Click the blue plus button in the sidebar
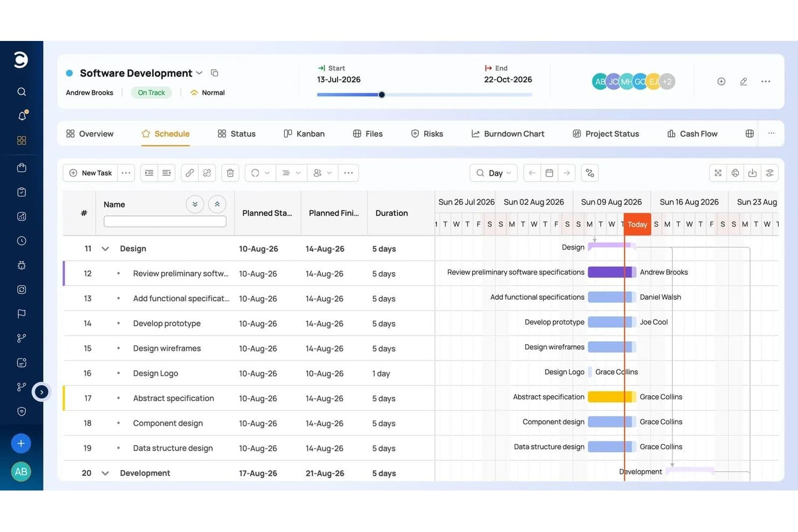798x532 pixels. [21, 444]
